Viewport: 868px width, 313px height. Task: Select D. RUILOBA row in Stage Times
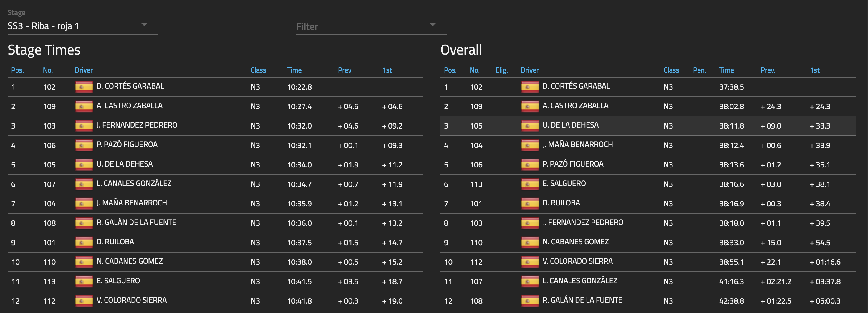[215, 243]
